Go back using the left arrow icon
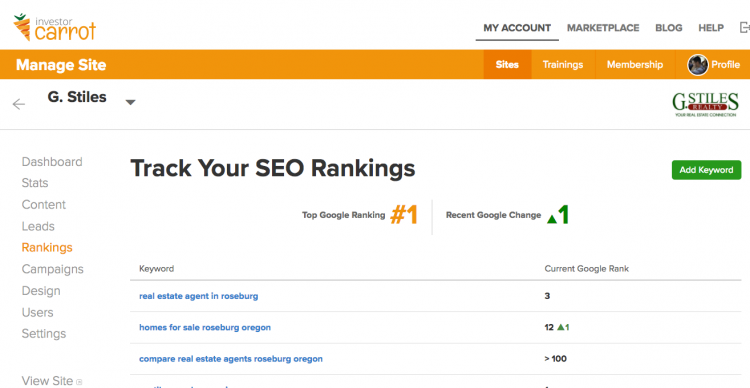The image size is (750, 388). point(19,104)
